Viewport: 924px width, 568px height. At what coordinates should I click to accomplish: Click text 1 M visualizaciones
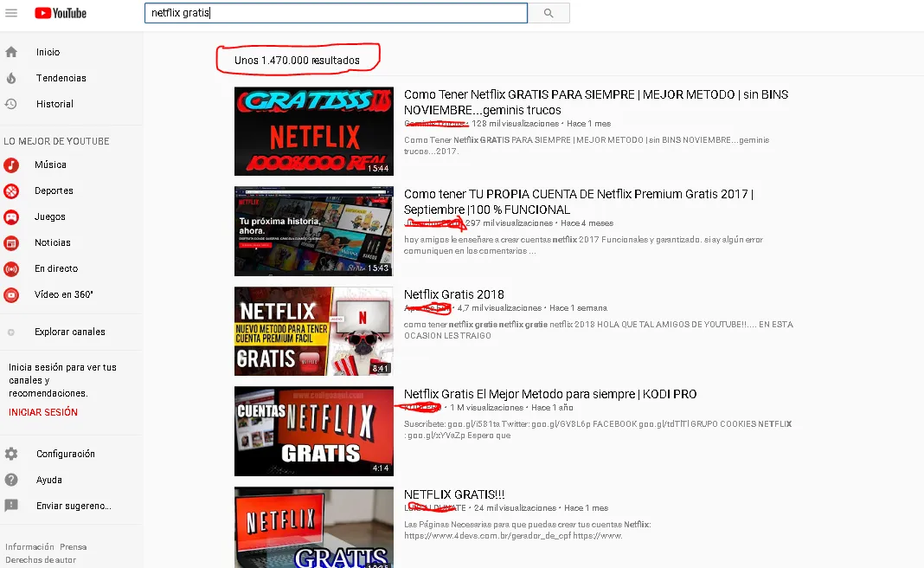pos(487,408)
